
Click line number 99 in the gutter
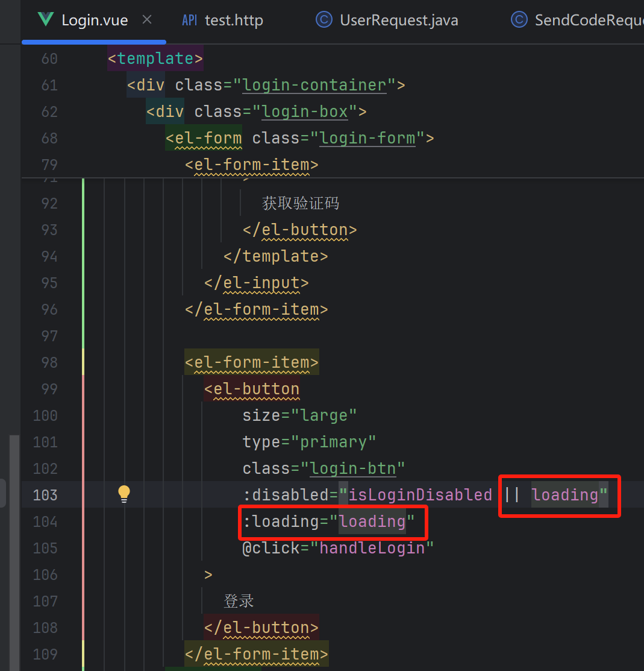pos(49,389)
